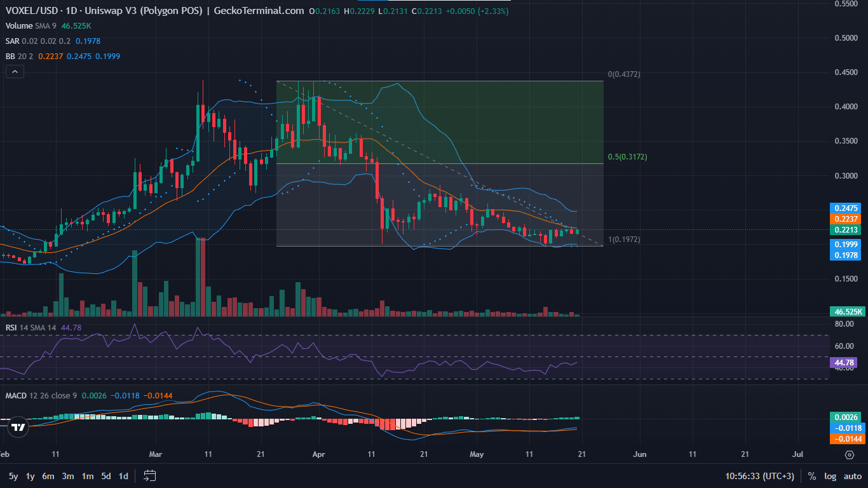Collapse the indicator legend arrow
The image size is (868, 488).
pos(15,72)
